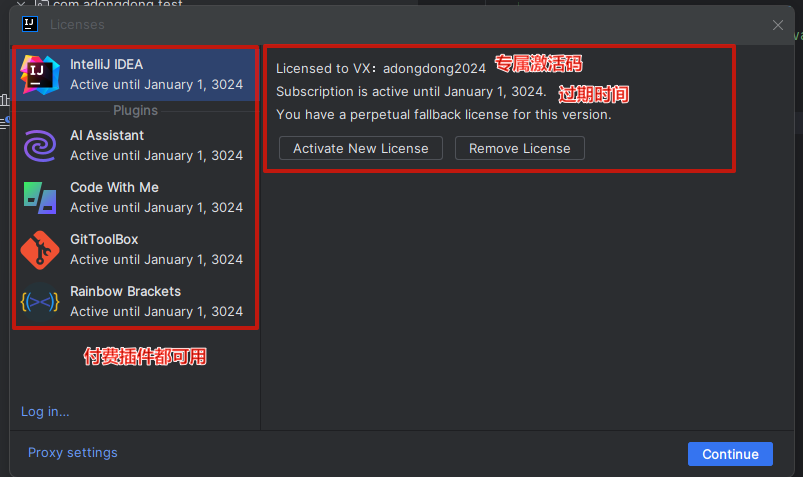The image size is (803, 477).
Task: Click the 'Subscription is active until January 1, 3024.' text
Action: click(x=411, y=92)
